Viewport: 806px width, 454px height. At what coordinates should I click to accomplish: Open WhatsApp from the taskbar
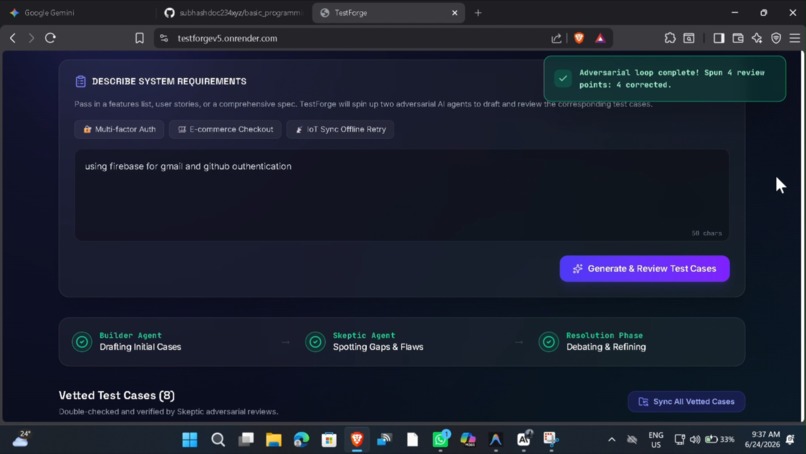point(441,440)
